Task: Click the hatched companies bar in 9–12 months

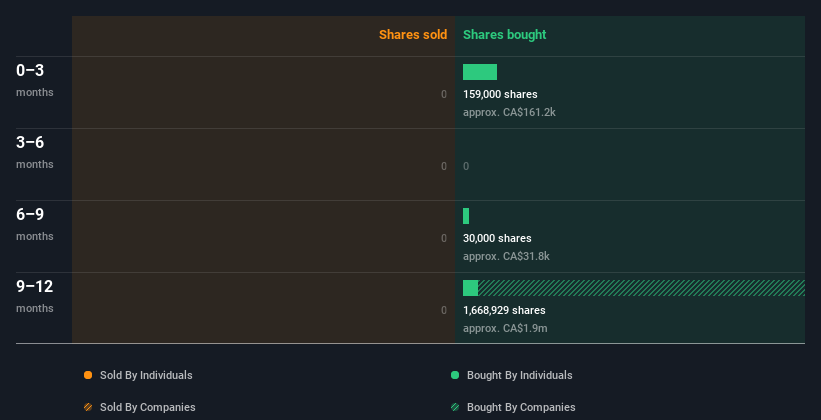Action: click(641, 288)
